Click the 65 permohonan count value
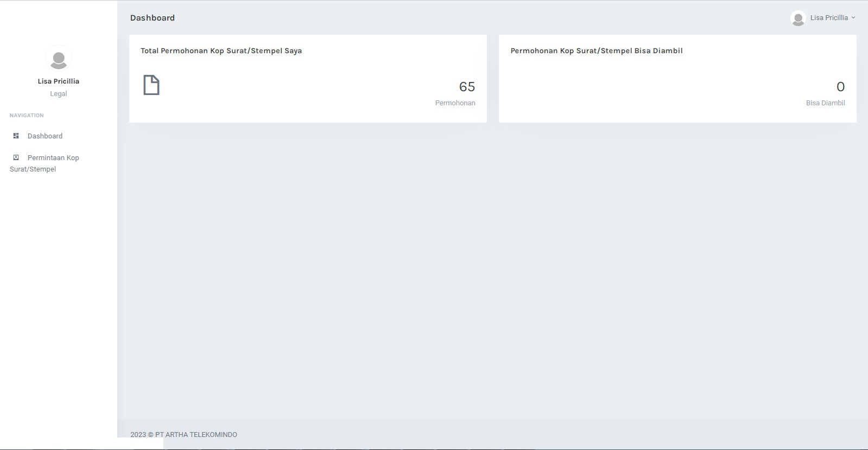Image resolution: width=868 pixels, height=450 pixels. 467,87
